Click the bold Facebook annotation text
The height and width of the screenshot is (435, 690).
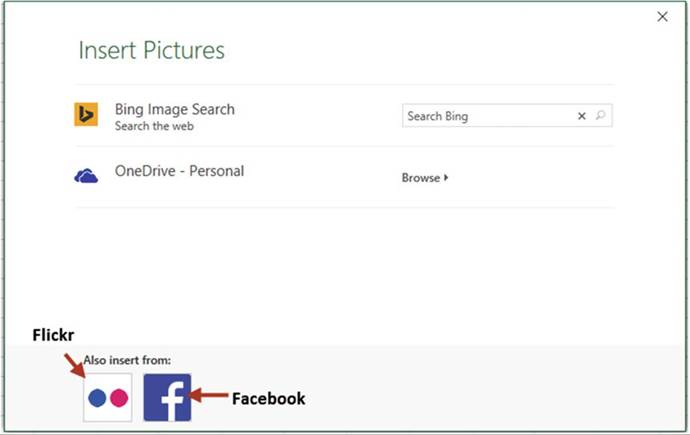268,398
